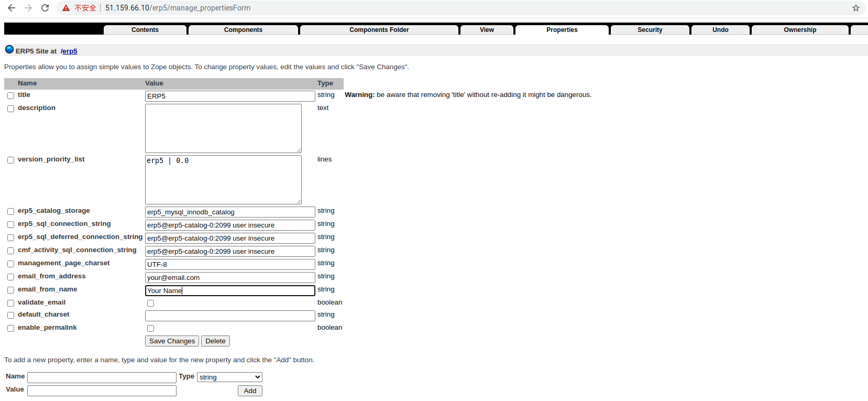Click the email_from_name value field
This screenshot has width=868, height=401.
pyautogui.click(x=230, y=290)
